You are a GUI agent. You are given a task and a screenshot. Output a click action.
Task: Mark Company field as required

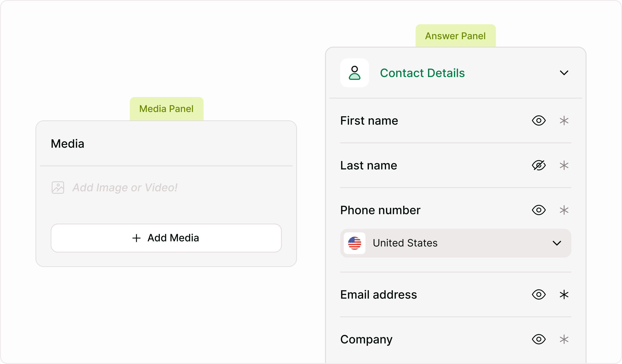(x=564, y=339)
